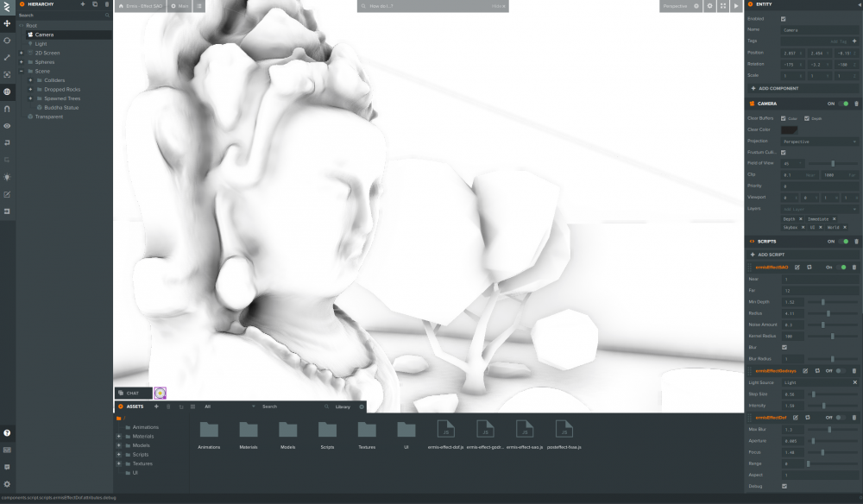Click the eye preview icon in left toolbar
Image resolution: width=863 pixels, height=504 pixels.
click(x=7, y=125)
